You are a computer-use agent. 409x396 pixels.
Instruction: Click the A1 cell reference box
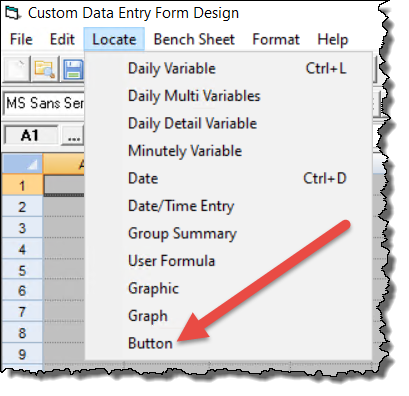(31, 136)
